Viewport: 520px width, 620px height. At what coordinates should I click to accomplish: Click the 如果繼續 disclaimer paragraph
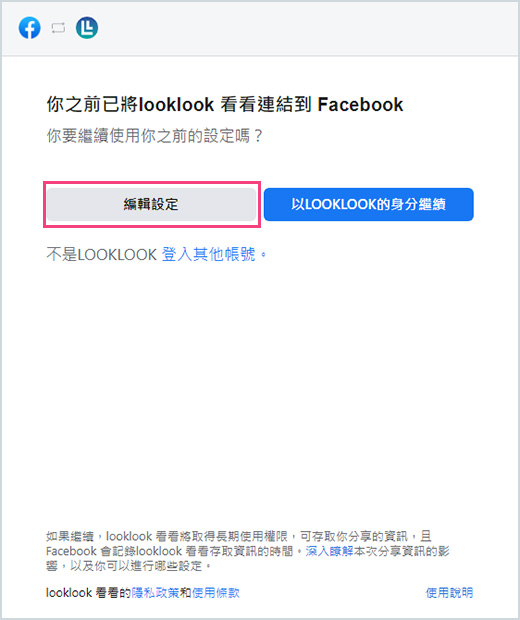click(248, 551)
